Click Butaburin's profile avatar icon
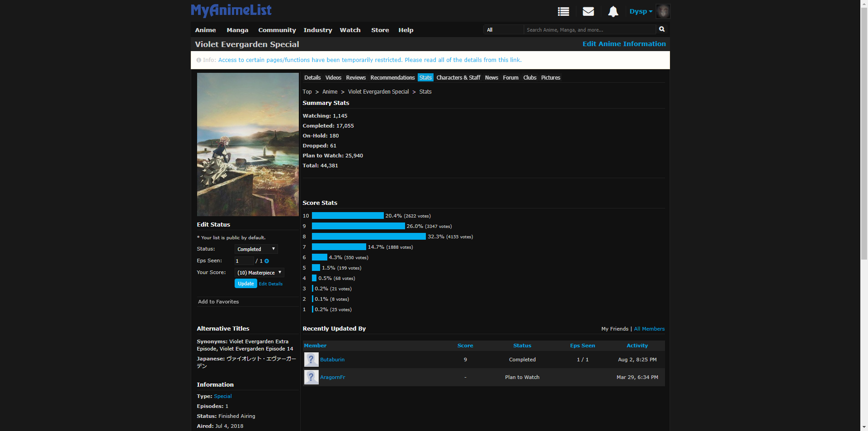 tap(311, 360)
